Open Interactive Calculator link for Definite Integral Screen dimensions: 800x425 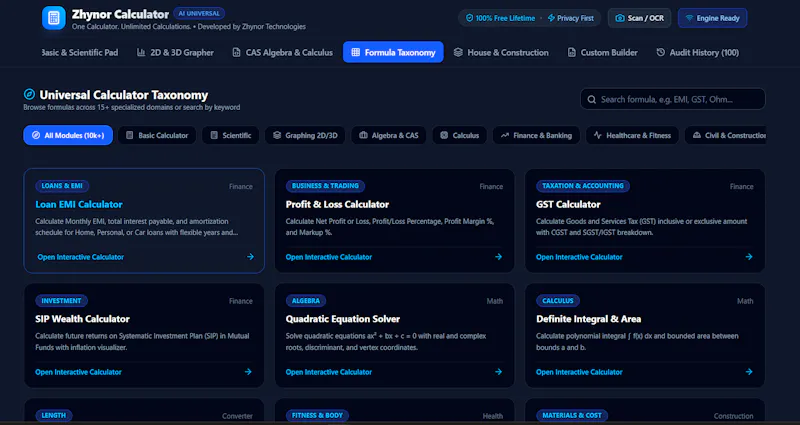579,372
